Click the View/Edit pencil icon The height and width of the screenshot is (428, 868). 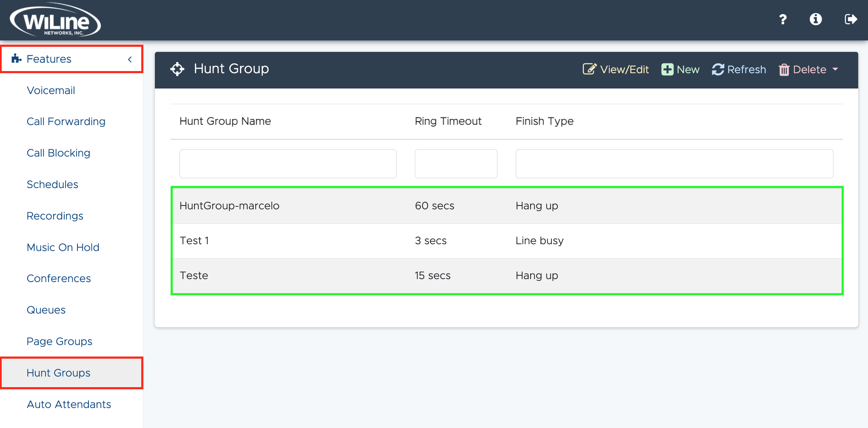pos(589,69)
